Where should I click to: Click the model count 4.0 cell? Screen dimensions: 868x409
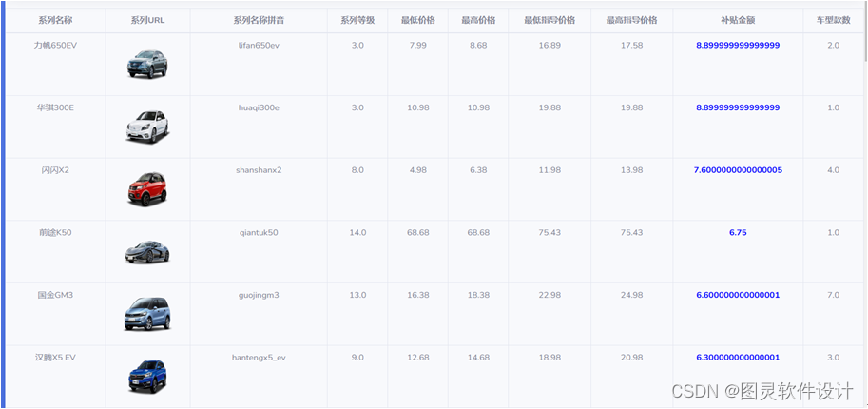[833, 170]
